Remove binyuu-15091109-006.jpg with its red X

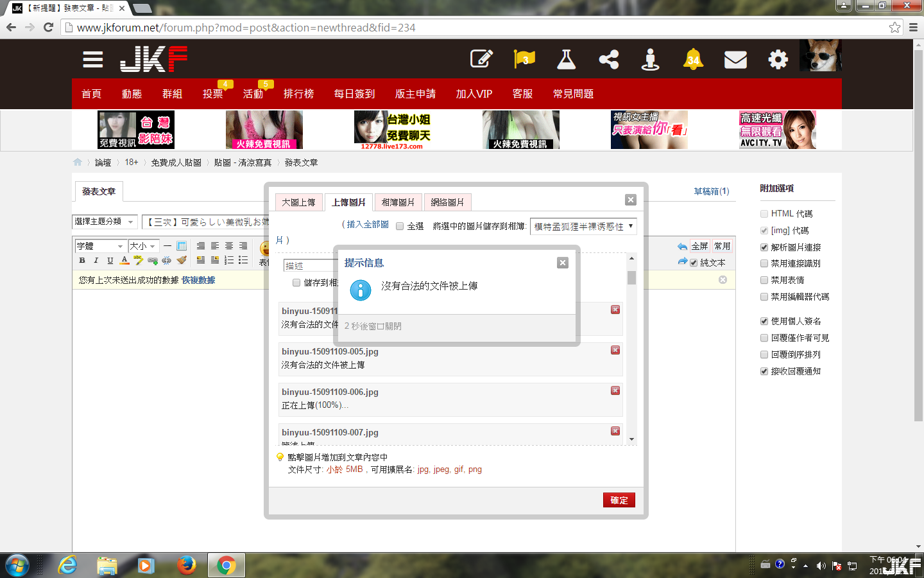click(615, 390)
